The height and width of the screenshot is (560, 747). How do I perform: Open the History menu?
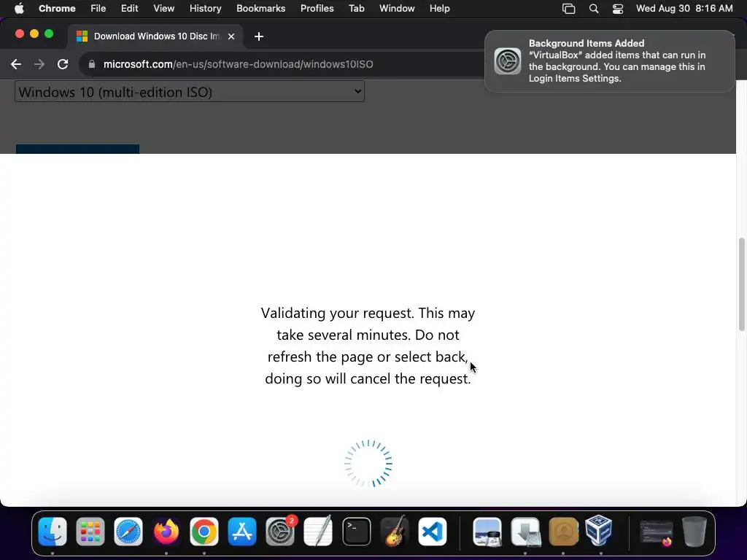click(x=205, y=9)
